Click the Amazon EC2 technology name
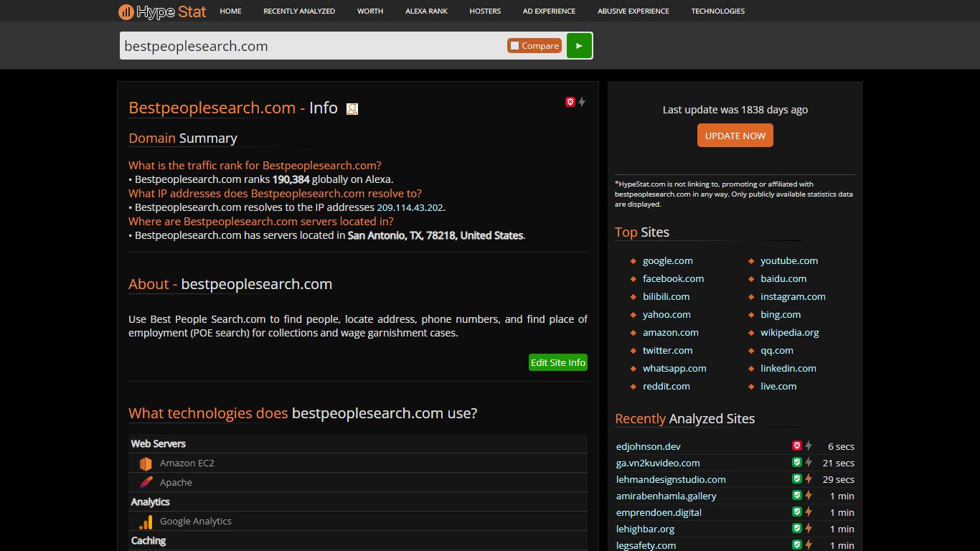 point(187,463)
